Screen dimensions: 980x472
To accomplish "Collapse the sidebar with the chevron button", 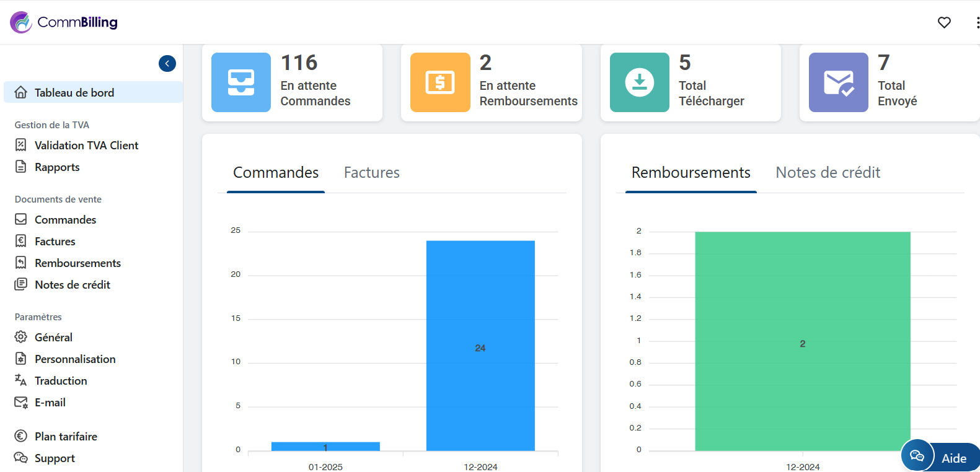I will (x=167, y=64).
